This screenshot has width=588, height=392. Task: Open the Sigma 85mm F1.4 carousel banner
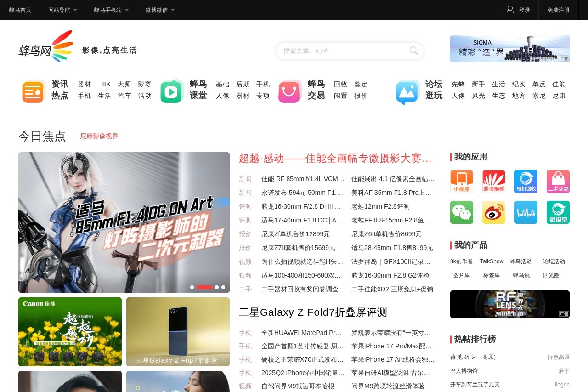[124, 222]
